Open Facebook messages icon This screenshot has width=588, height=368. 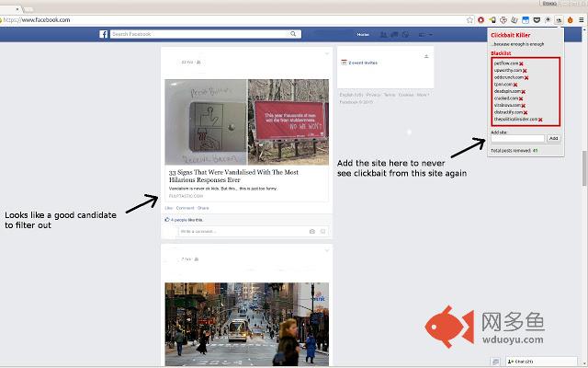pyautogui.click(x=394, y=35)
